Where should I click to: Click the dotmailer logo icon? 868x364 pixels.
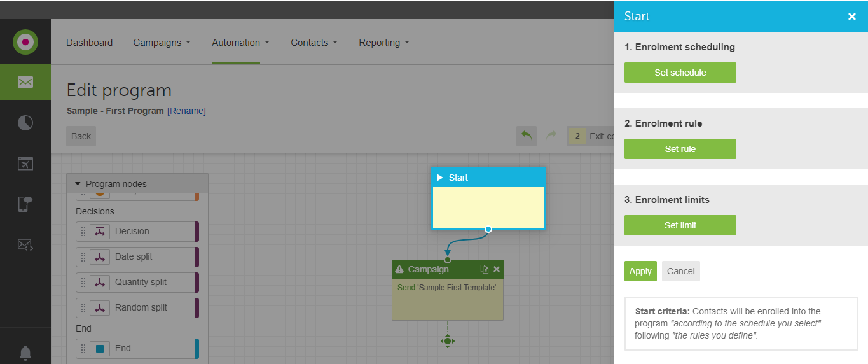point(25,42)
